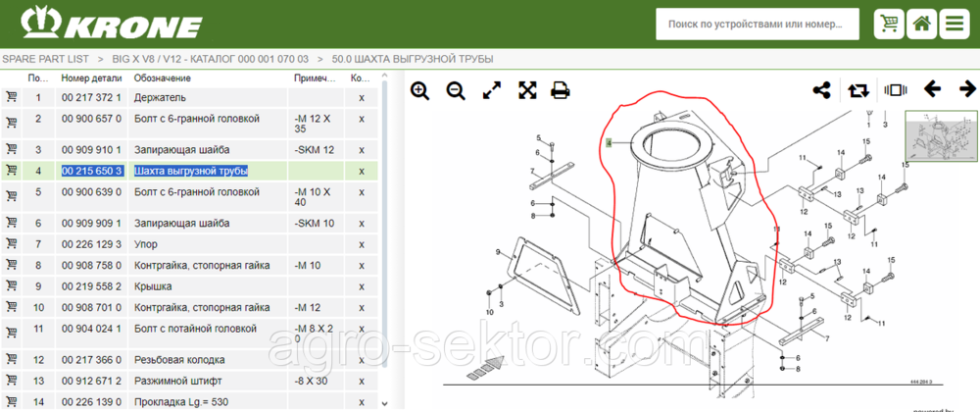This screenshot has width=980, height=412.
Task: Click the search by device or number field
Action: (x=757, y=25)
